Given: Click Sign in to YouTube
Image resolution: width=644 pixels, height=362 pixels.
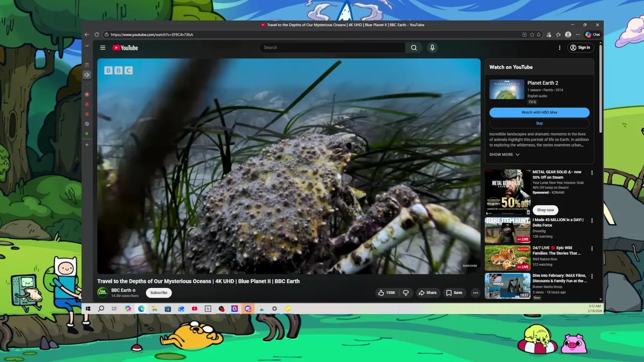Looking at the screenshot, I should click(x=580, y=48).
